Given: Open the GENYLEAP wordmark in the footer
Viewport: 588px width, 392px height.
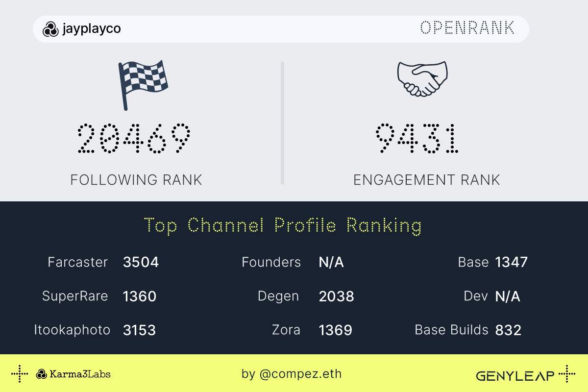Looking at the screenshot, I should (515, 376).
